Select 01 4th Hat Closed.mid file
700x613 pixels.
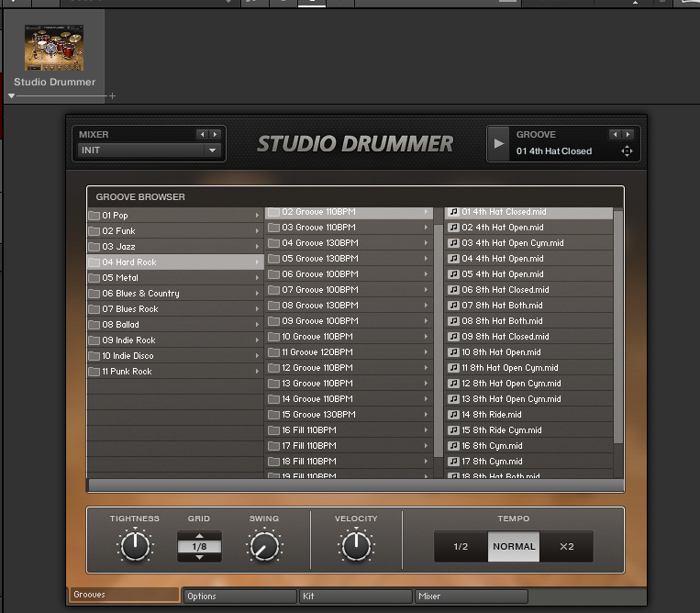pos(529,213)
